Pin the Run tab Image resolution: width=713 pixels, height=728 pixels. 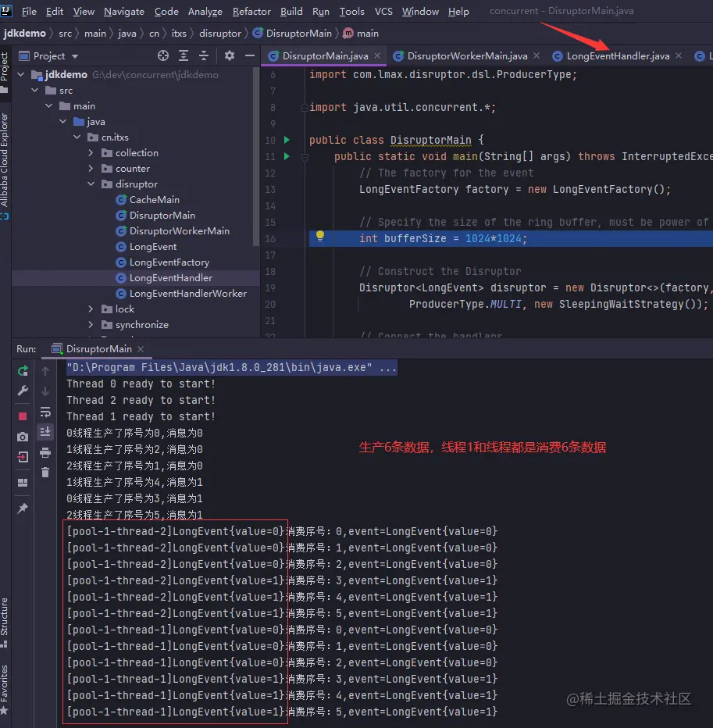[x=23, y=509]
